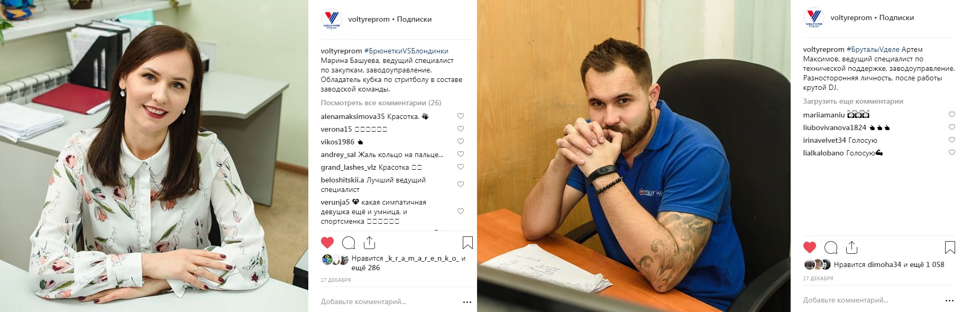980x312 pixels.
Task: Open more options dots on right post
Action: (949, 300)
